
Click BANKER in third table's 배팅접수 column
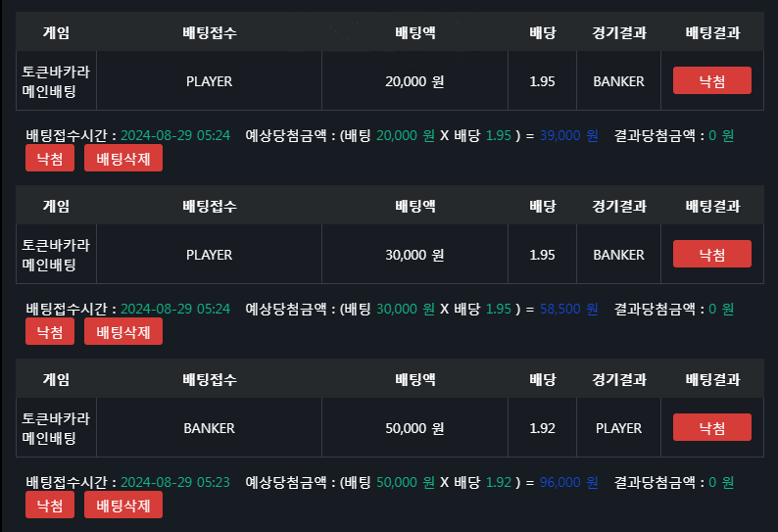[209, 428]
